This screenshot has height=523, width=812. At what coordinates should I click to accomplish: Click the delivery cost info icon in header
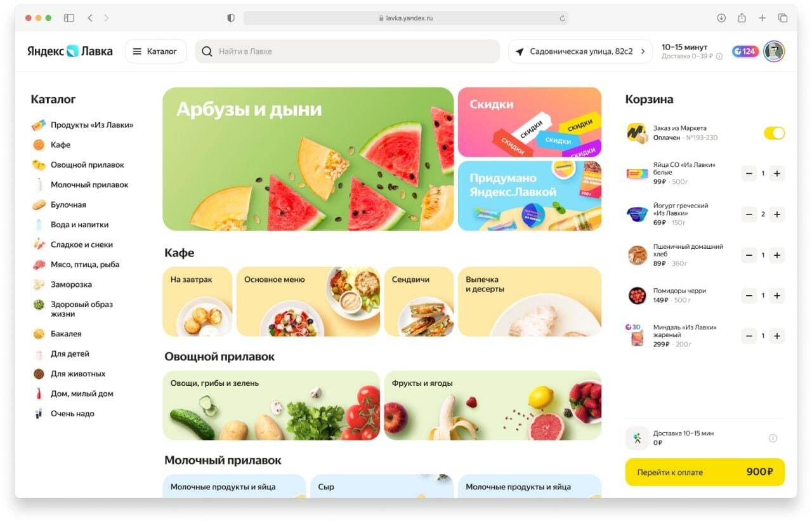tap(719, 56)
